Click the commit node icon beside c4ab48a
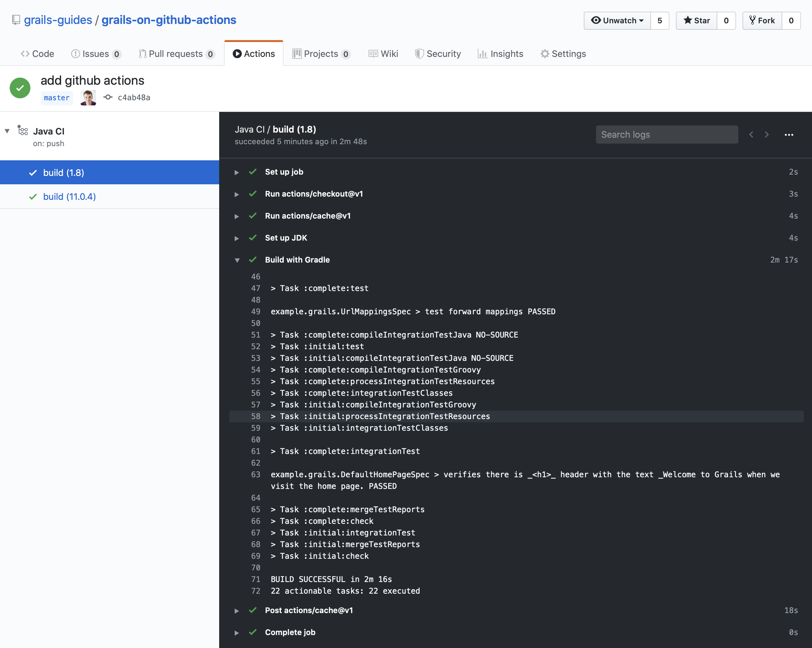This screenshot has height=648, width=812. (x=108, y=97)
